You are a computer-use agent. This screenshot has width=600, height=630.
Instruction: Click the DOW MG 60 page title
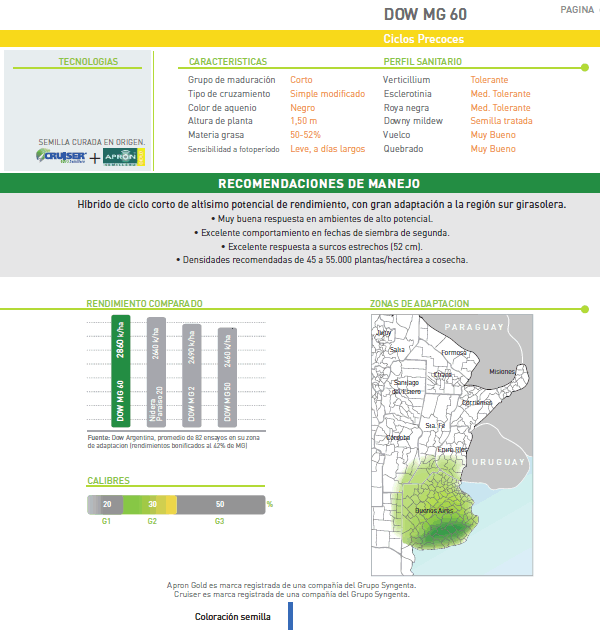425,14
